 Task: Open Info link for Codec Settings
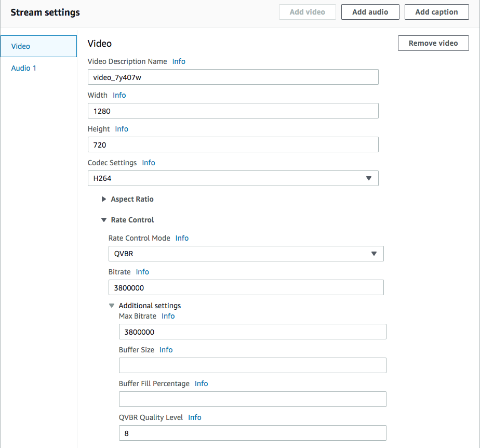coord(149,163)
